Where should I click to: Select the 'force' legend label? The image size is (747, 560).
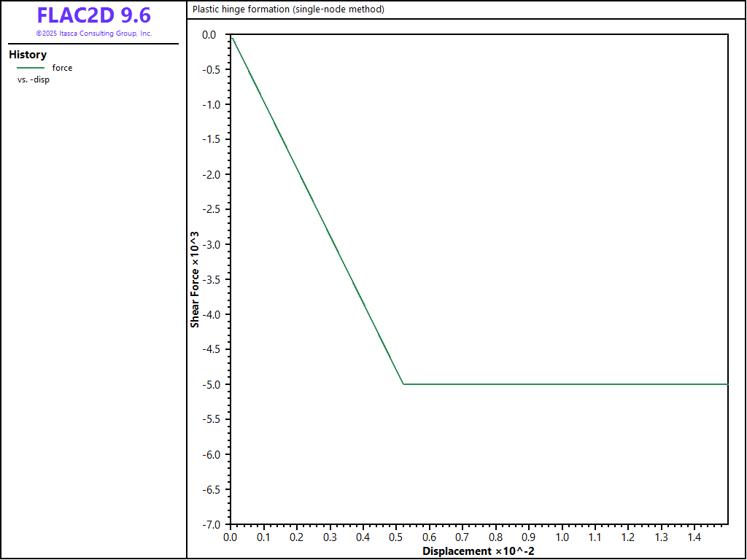coord(62,68)
